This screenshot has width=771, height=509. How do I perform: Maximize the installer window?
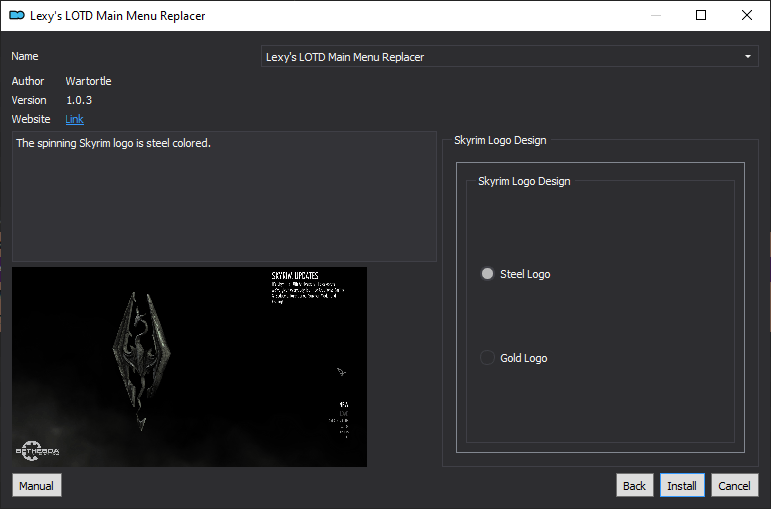click(x=701, y=15)
